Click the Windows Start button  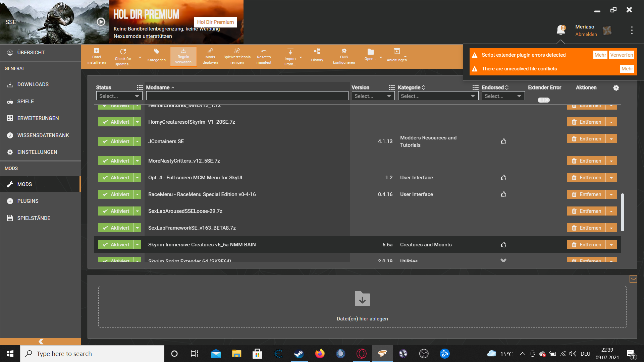coord(10,354)
